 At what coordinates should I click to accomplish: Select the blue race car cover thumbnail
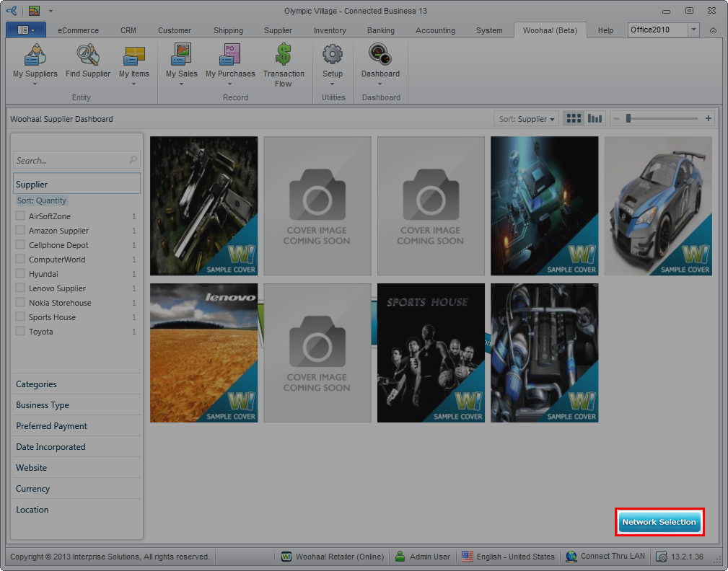658,206
